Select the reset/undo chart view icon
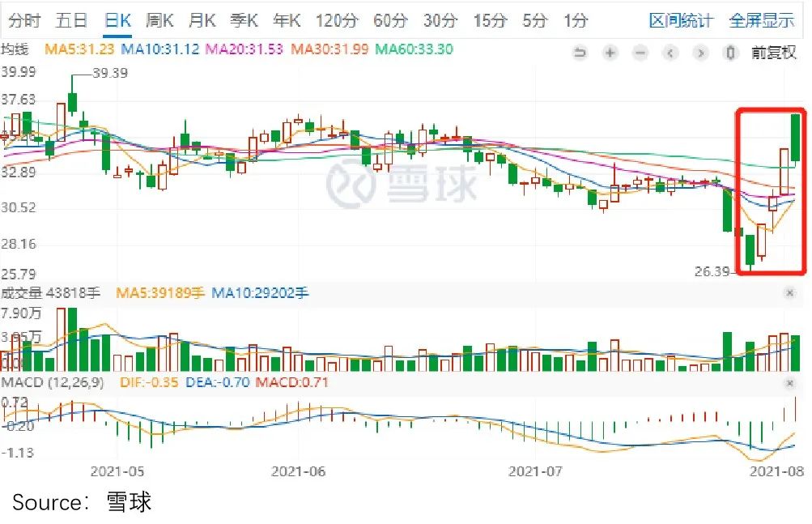Viewport: 812px width, 524px height. click(x=580, y=53)
